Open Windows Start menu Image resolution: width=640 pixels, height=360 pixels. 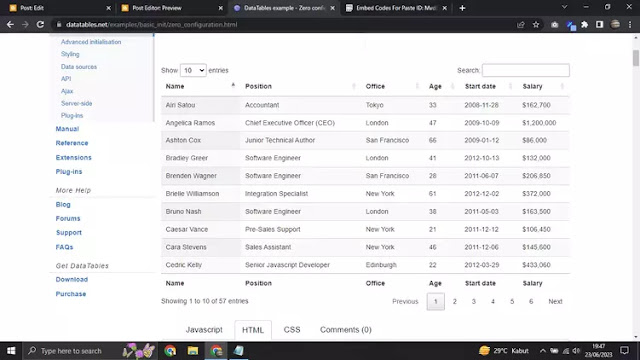click(11, 351)
